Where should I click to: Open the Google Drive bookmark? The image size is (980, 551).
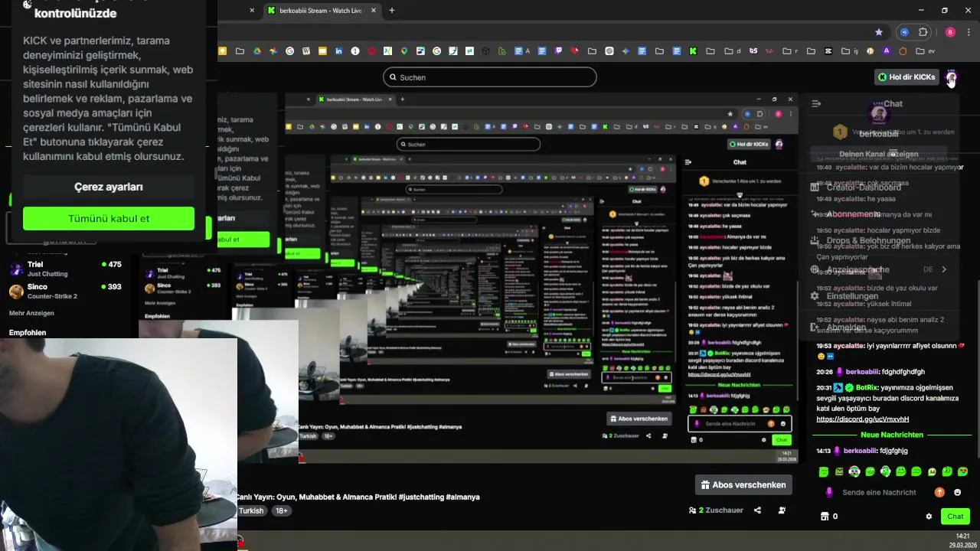[257, 51]
